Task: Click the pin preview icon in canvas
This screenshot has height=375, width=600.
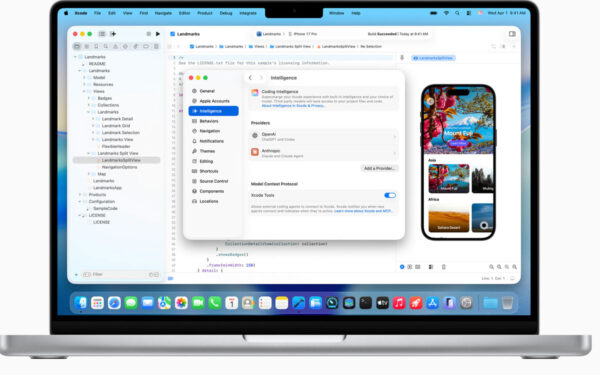Action: point(402,58)
